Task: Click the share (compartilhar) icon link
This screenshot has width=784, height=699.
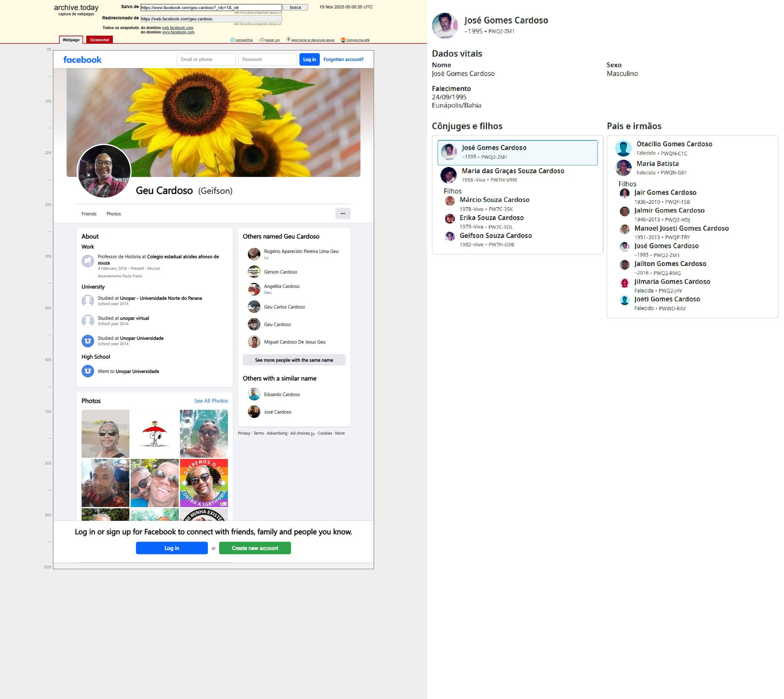Action: [232, 40]
